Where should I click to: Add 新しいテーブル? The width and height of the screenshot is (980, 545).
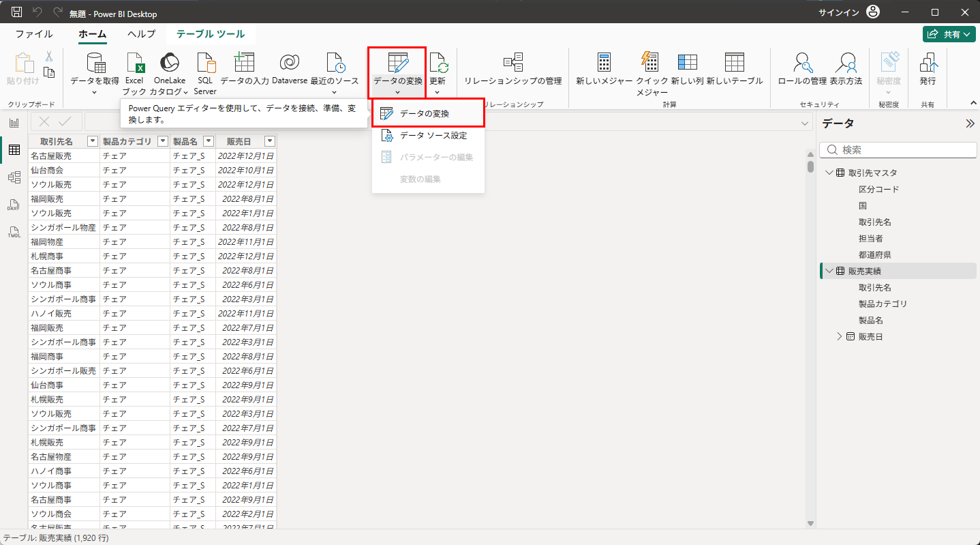(735, 68)
